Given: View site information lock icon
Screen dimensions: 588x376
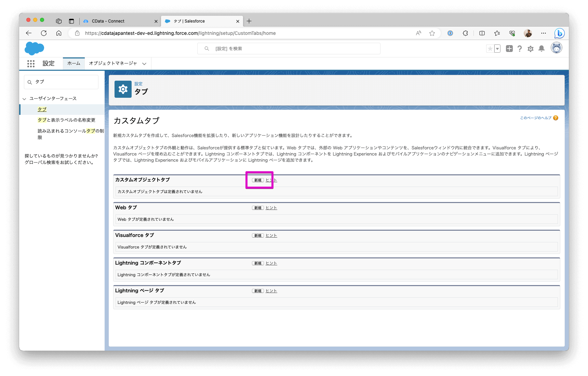Looking at the screenshot, I should coord(77,33).
